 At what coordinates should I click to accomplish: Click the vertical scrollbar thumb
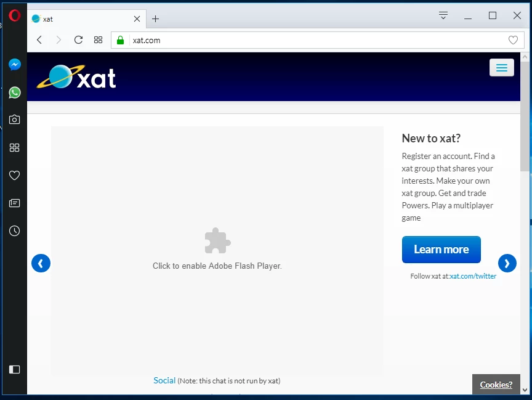tap(525, 116)
